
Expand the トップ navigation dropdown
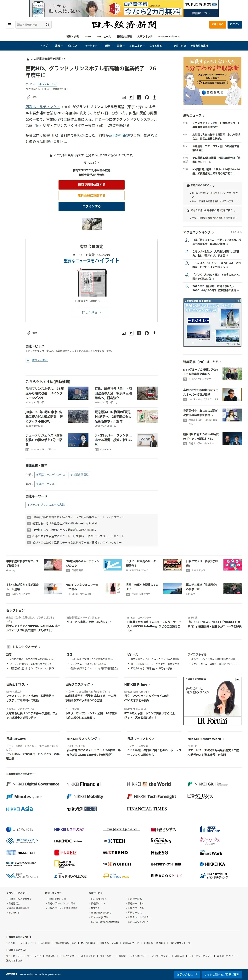45,46
